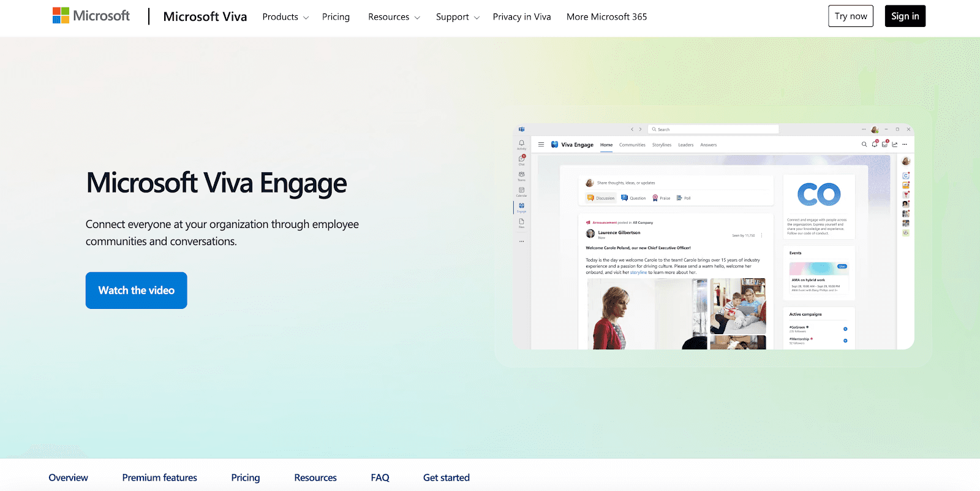Viewport: 980px width, 491px height.
Task: Click the Teams logo icon in the product preview
Action: click(x=522, y=129)
